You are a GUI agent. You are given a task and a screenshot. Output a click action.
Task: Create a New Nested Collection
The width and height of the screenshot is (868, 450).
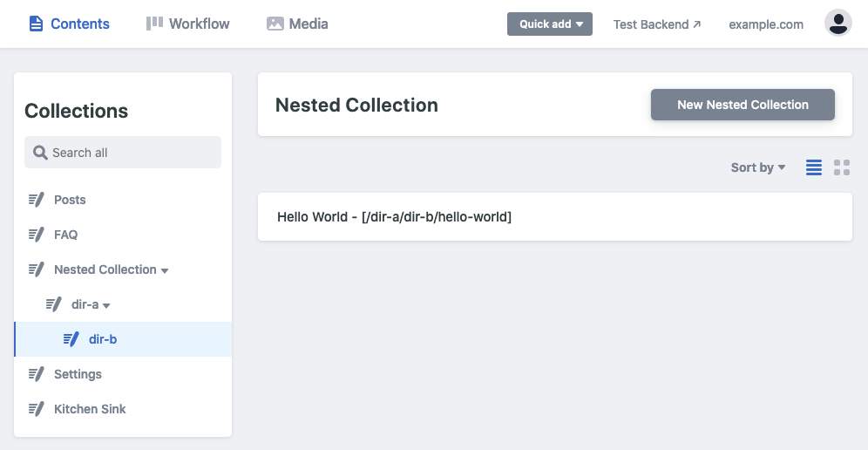tap(743, 105)
